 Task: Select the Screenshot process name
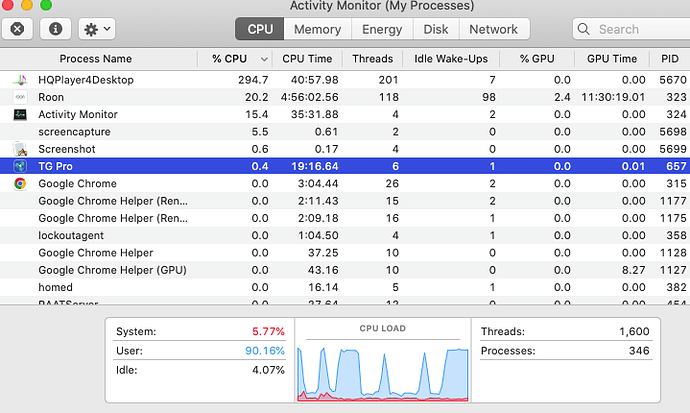pyautogui.click(x=67, y=149)
